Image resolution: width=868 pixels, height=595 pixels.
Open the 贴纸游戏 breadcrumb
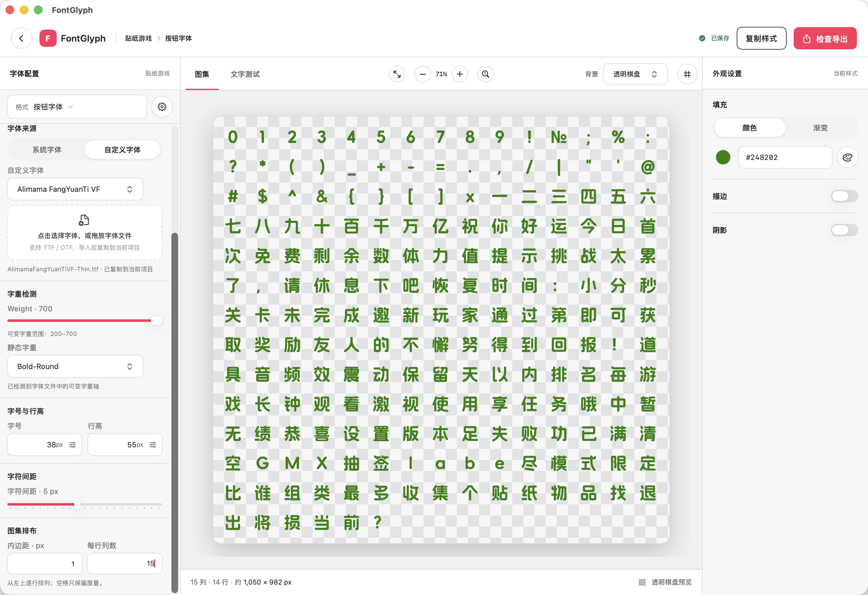click(x=138, y=38)
